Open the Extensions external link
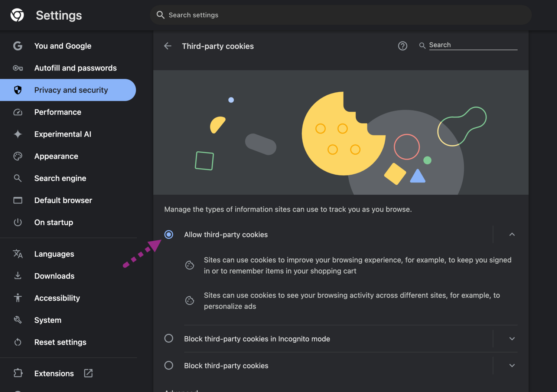557x392 pixels. coord(88,373)
